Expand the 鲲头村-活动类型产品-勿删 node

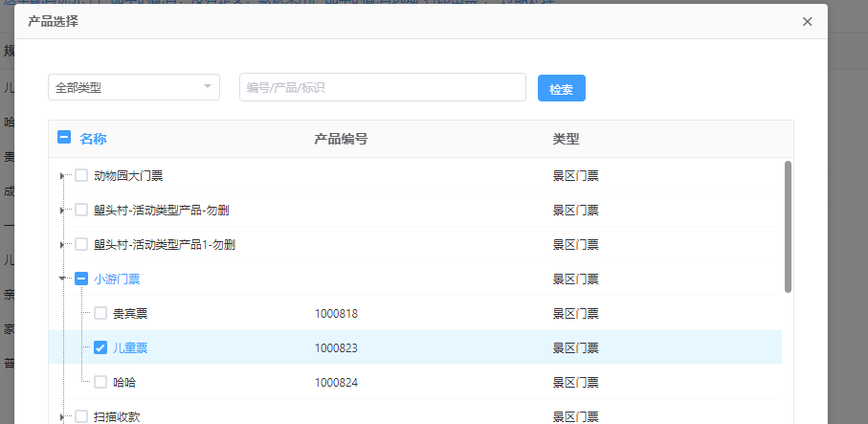63,211
